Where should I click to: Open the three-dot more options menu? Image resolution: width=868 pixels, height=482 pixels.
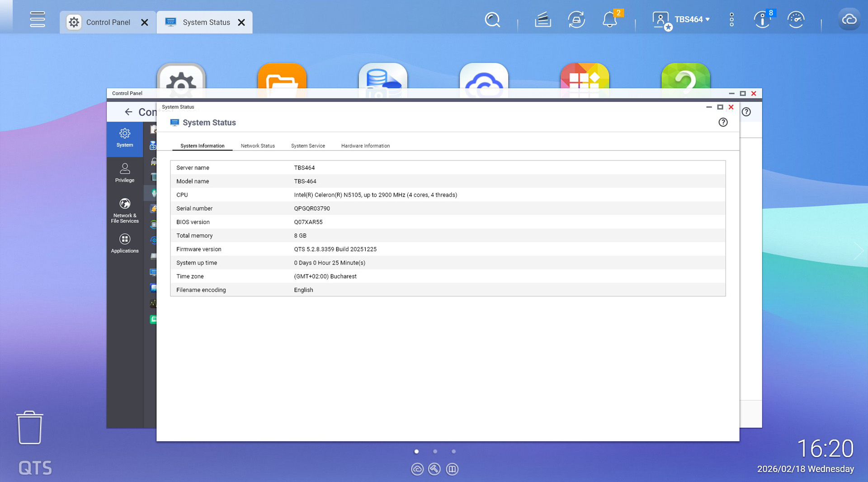point(731,19)
